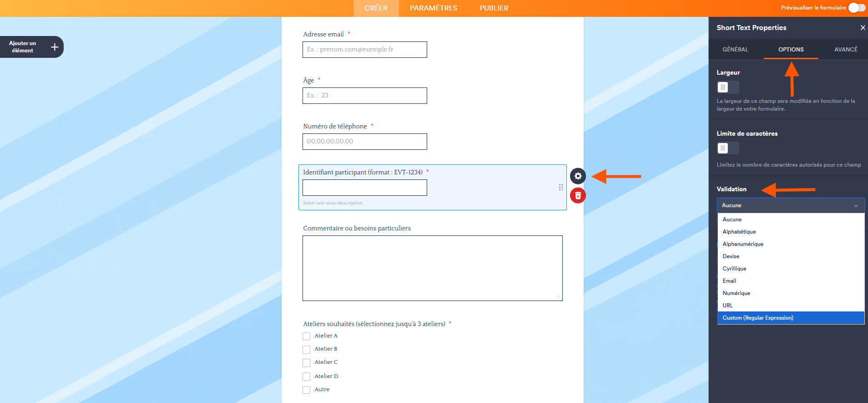The width and height of the screenshot is (868, 403).
Task: Open the PARAMÈTRES tab
Action: (x=434, y=8)
